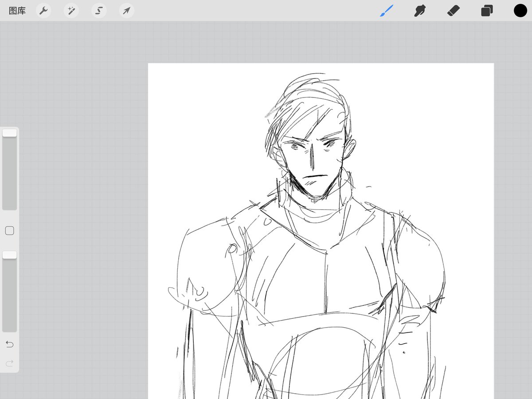
Task: Click the undo arrow
Action: pyautogui.click(x=10, y=344)
